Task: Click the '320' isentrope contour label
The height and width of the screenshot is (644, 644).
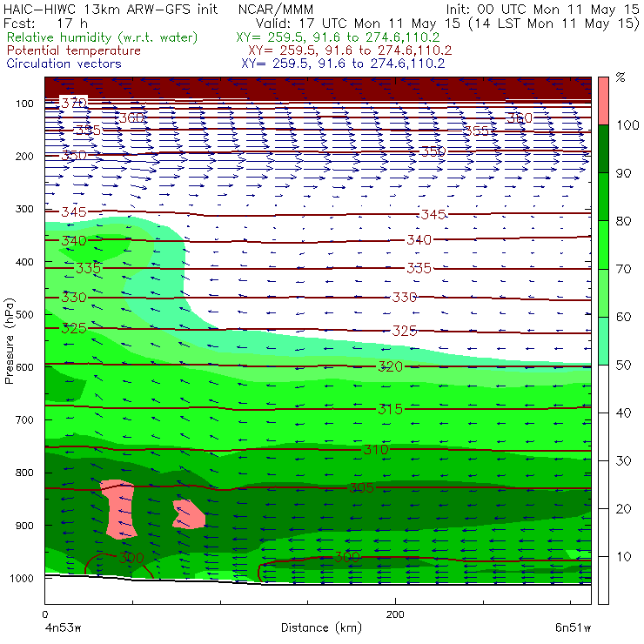Action: pyautogui.click(x=390, y=366)
